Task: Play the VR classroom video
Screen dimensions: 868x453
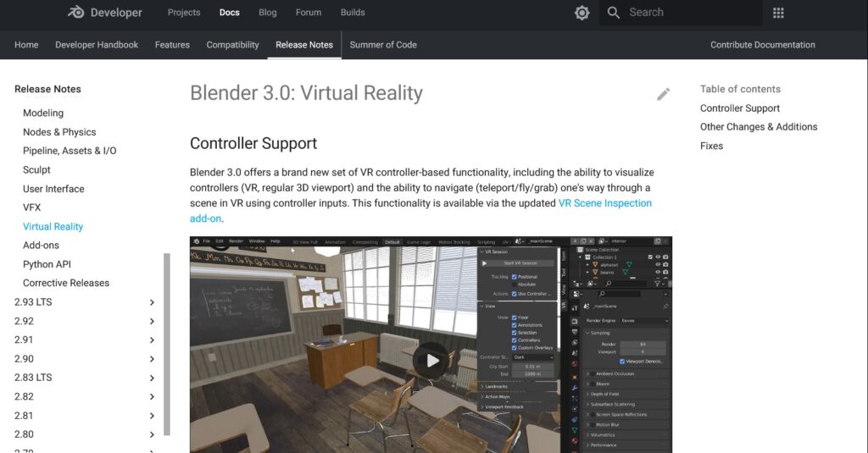Action: pos(431,361)
